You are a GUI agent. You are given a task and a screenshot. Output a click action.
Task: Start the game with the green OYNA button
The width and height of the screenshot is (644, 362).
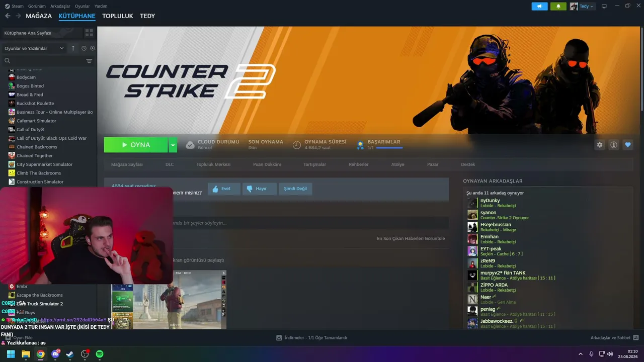click(136, 145)
